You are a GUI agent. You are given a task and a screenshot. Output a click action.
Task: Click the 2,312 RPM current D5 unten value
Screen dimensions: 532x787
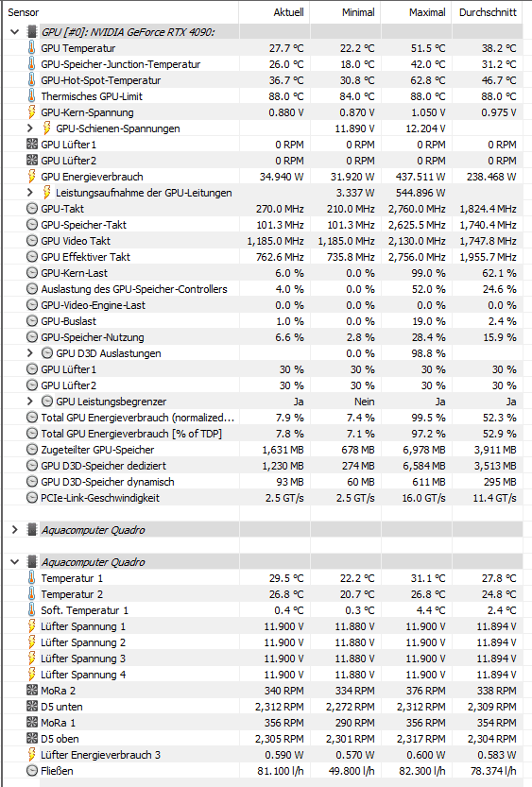(279, 707)
